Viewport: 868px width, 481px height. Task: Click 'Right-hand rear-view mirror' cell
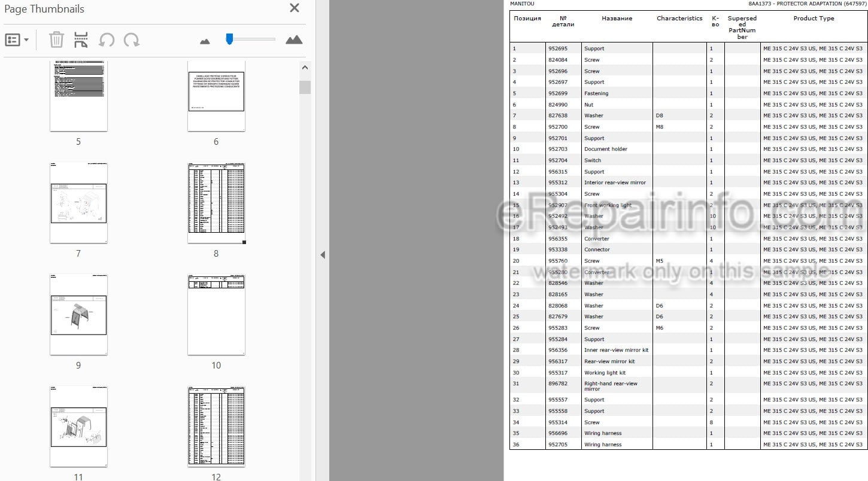pyautogui.click(x=611, y=386)
